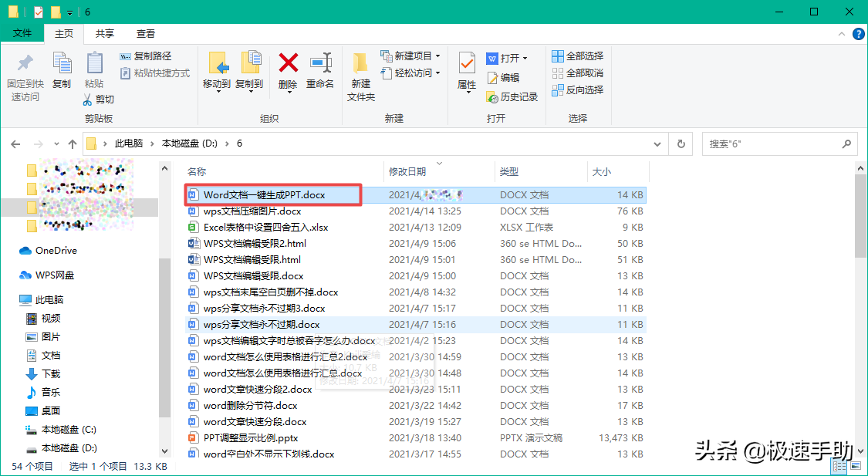The width and height of the screenshot is (868, 476).
Task: Click Paste shortcut (粘贴快捷方式)
Action: [155, 73]
